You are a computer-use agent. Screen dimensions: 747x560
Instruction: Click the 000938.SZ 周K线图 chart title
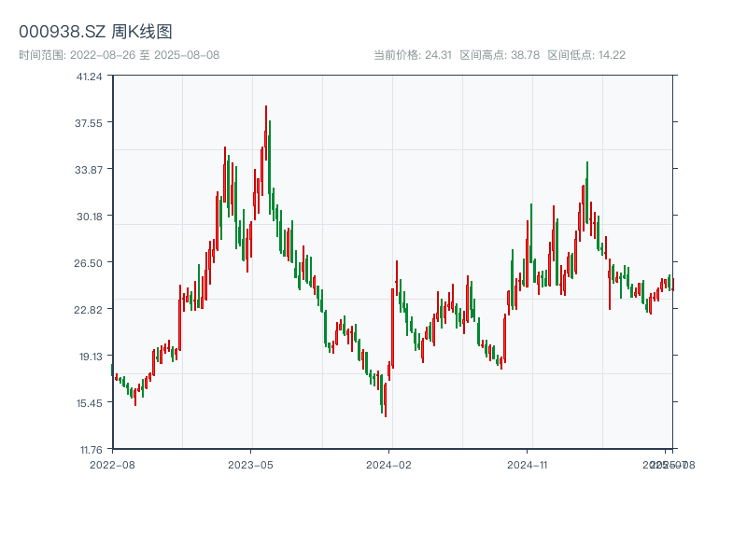pos(95,32)
